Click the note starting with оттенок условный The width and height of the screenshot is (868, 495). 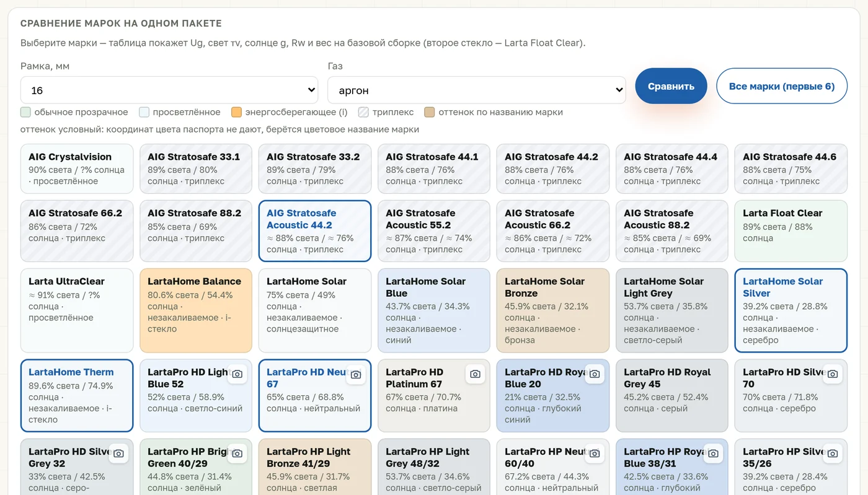click(219, 129)
